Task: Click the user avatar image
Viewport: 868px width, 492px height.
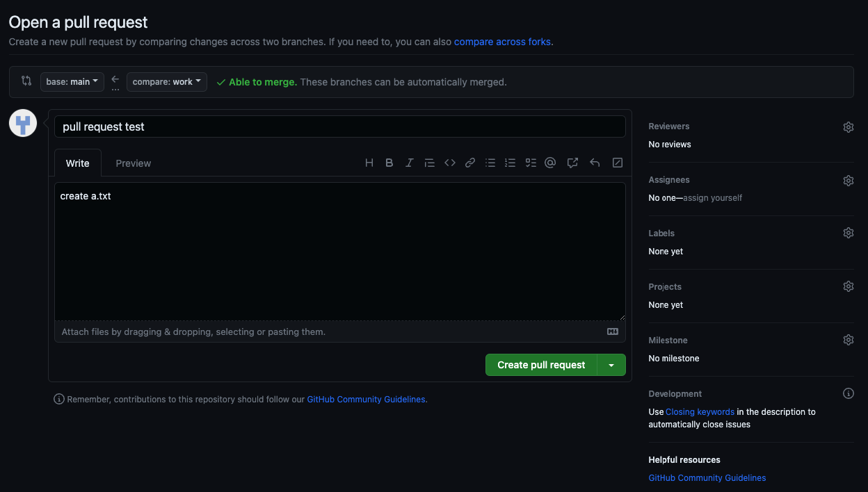Action: [x=23, y=123]
